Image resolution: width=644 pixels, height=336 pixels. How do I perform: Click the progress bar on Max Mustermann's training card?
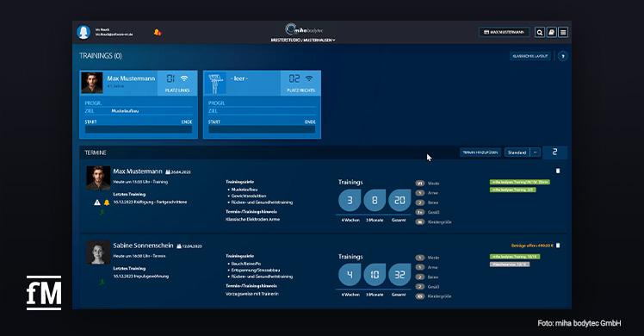[139, 129]
